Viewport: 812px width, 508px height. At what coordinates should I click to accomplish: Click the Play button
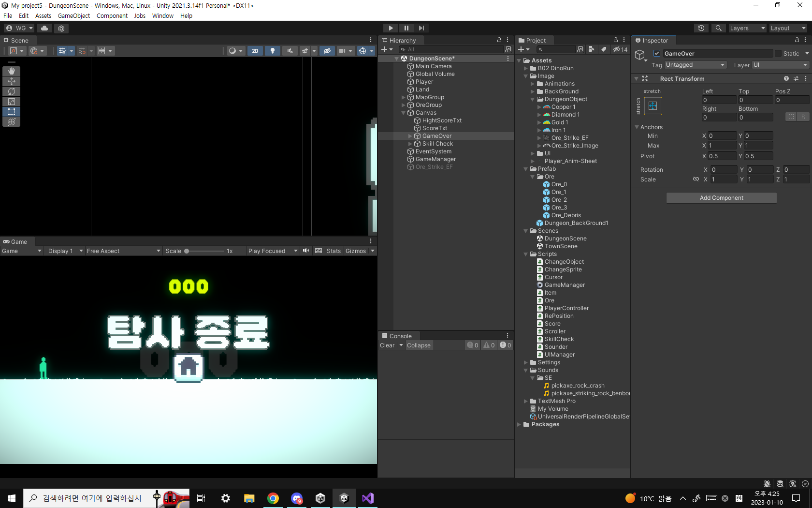click(391, 28)
